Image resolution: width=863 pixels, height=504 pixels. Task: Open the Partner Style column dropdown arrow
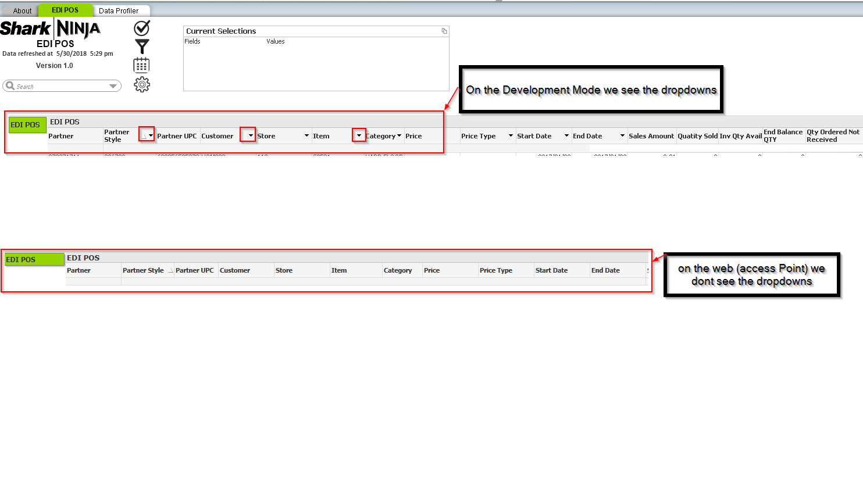coord(151,136)
